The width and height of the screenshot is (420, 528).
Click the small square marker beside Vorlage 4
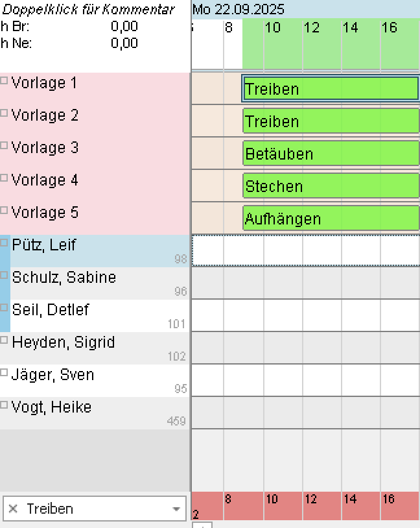[x=4, y=178]
